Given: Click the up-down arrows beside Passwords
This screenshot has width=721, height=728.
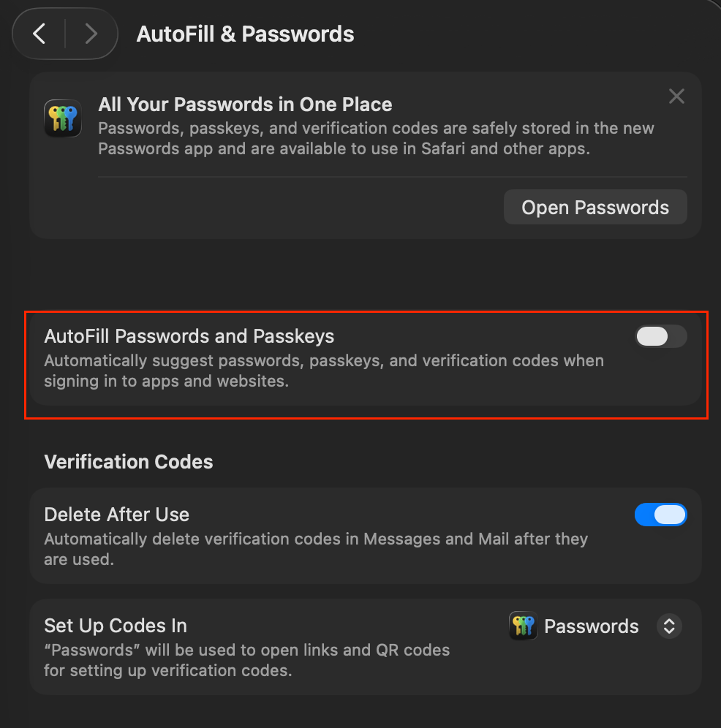Looking at the screenshot, I should coord(669,626).
